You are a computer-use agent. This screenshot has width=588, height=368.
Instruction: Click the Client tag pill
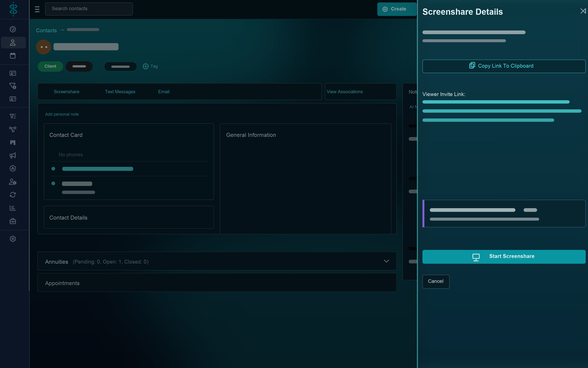coord(50,66)
